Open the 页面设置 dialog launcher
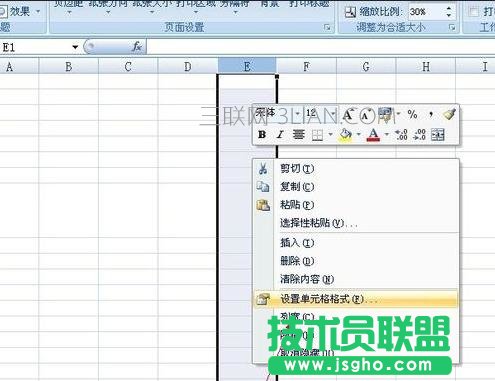Image resolution: width=495 pixels, height=381 pixels. [x=327, y=27]
